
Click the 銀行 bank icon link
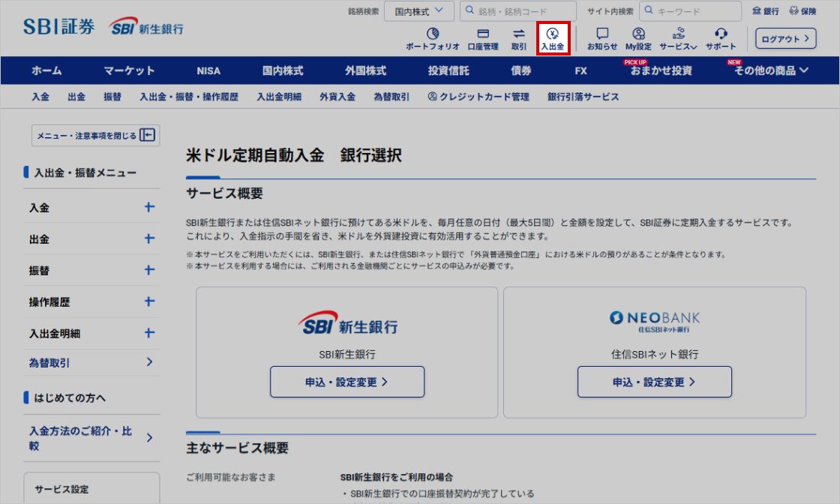(x=766, y=11)
